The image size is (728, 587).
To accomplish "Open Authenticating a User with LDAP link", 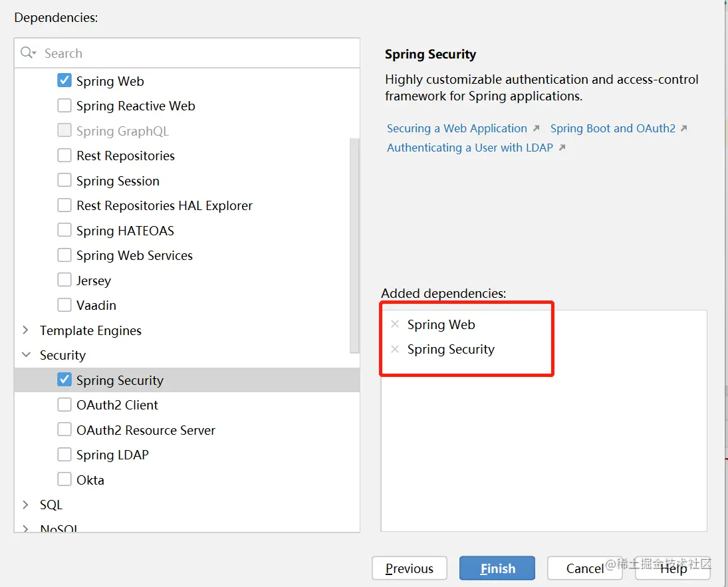I will tap(470, 148).
